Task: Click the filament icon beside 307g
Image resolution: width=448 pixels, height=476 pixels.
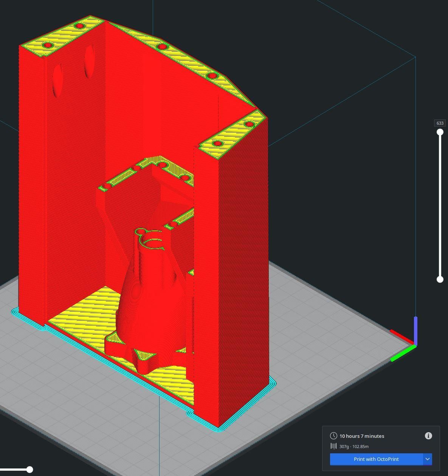Action: (333, 446)
